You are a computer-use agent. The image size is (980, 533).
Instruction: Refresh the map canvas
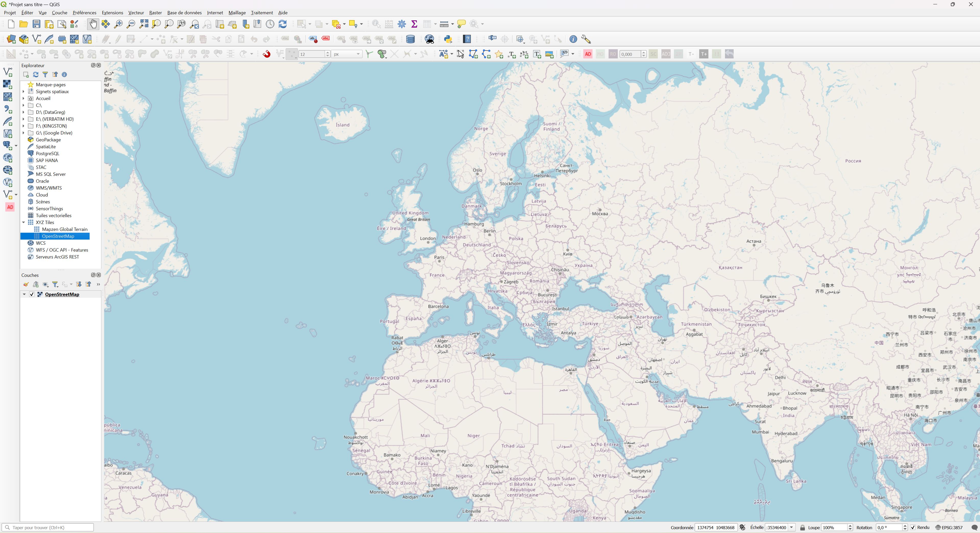283,24
